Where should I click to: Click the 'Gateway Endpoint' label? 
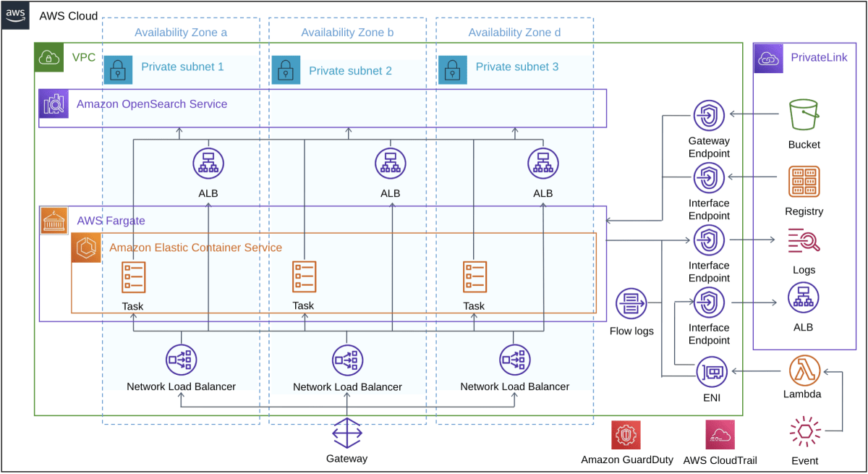coord(709,147)
